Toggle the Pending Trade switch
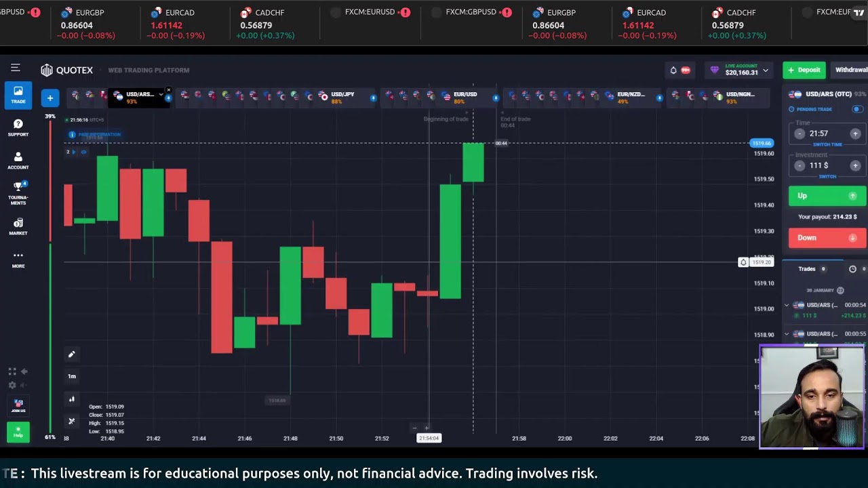 coord(857,109)
